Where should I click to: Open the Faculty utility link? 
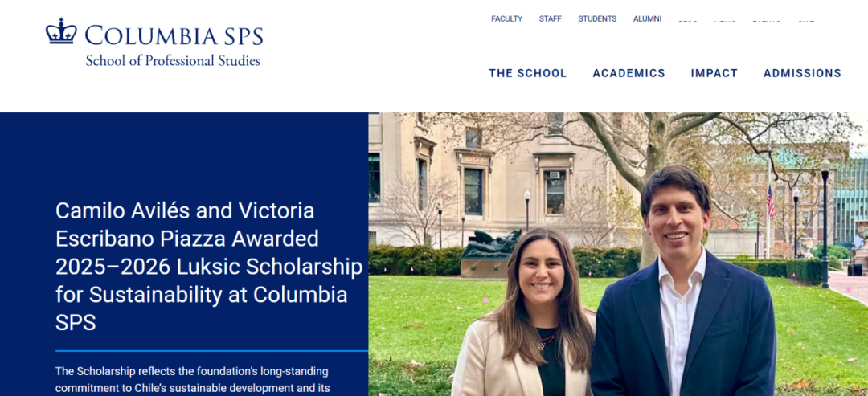pos(506,18)
